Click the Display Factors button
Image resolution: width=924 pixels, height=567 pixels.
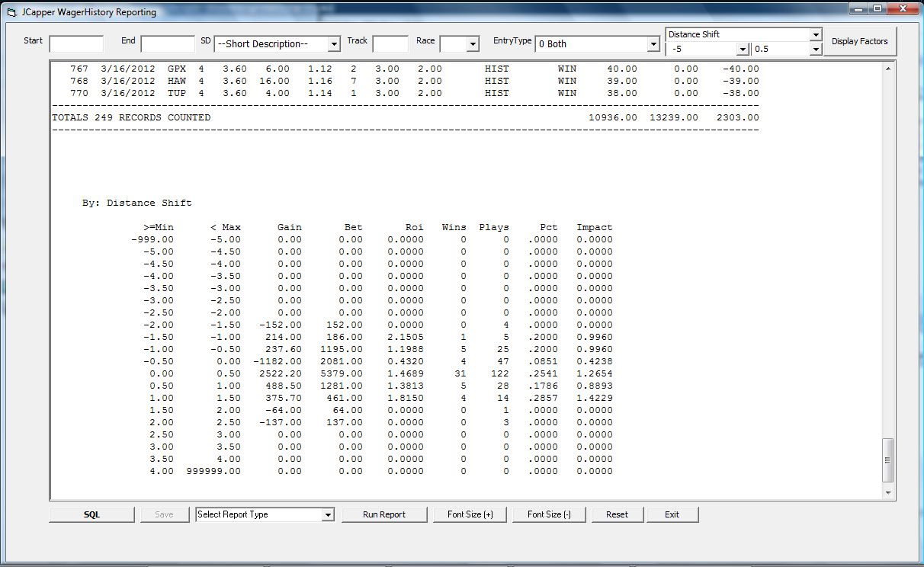pyautogui.click(x=860, y=41)
